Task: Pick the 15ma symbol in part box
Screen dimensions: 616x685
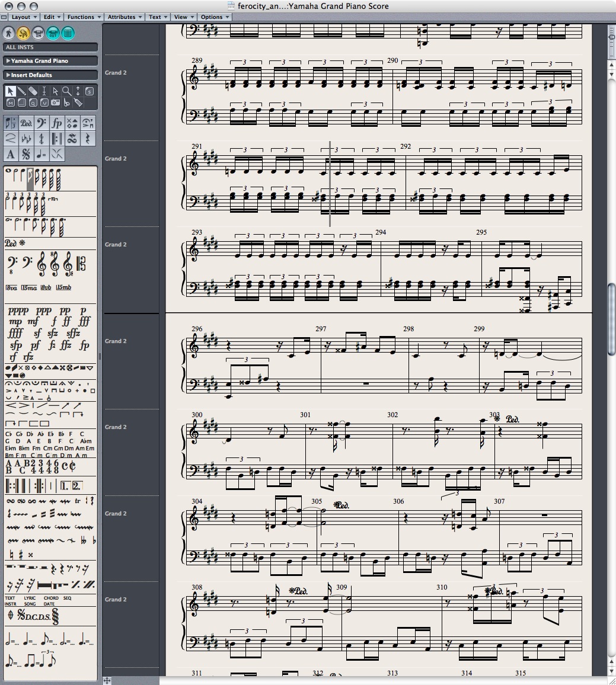Action: tap(29, 287)
